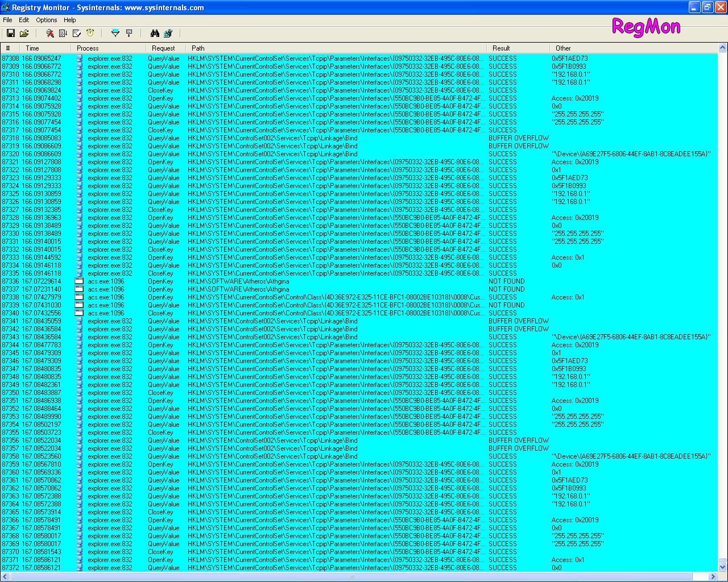Click the Process column header

pyautogui.click(x=108, y=48)
